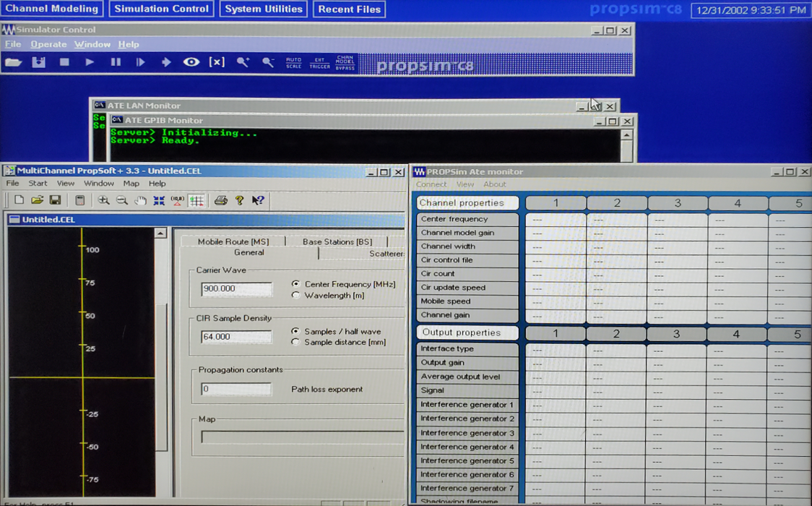Select Wavelength [m] radio button

295,295
